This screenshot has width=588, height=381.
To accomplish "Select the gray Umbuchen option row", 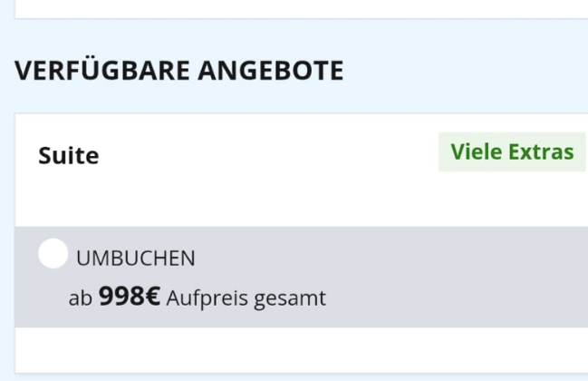I will pyautogui.click(x=301, y=277).
